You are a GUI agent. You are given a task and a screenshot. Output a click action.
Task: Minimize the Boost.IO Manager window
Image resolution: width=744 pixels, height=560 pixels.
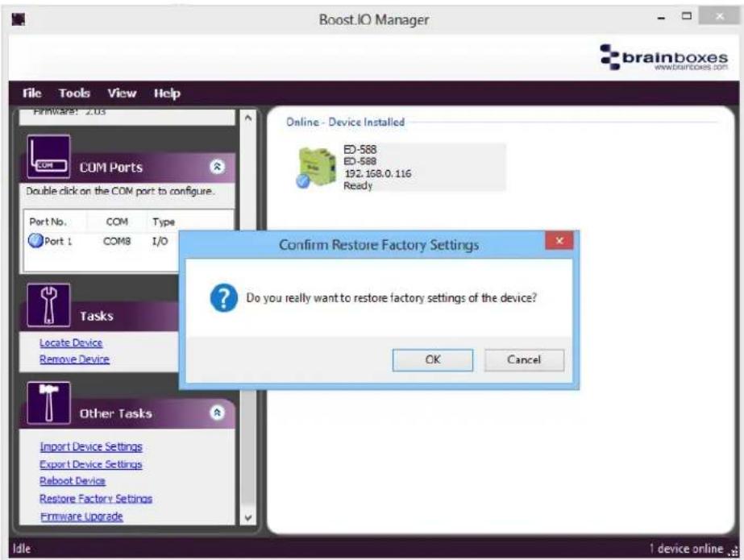(662, 18)
